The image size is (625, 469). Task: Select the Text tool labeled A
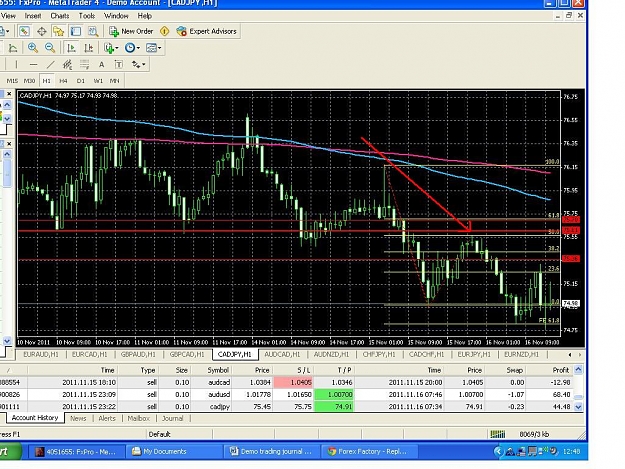point(102,65)
